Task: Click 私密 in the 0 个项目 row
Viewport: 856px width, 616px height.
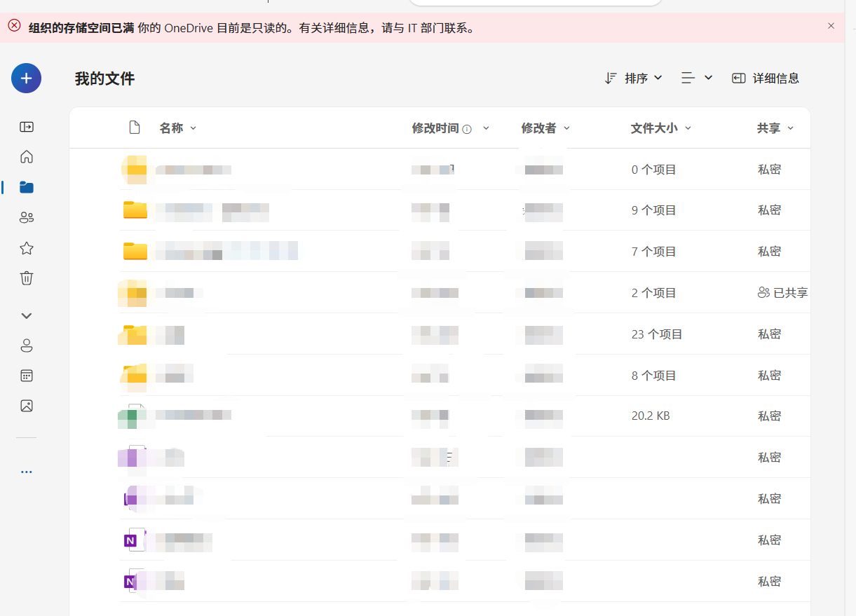Action: point(769,170)
